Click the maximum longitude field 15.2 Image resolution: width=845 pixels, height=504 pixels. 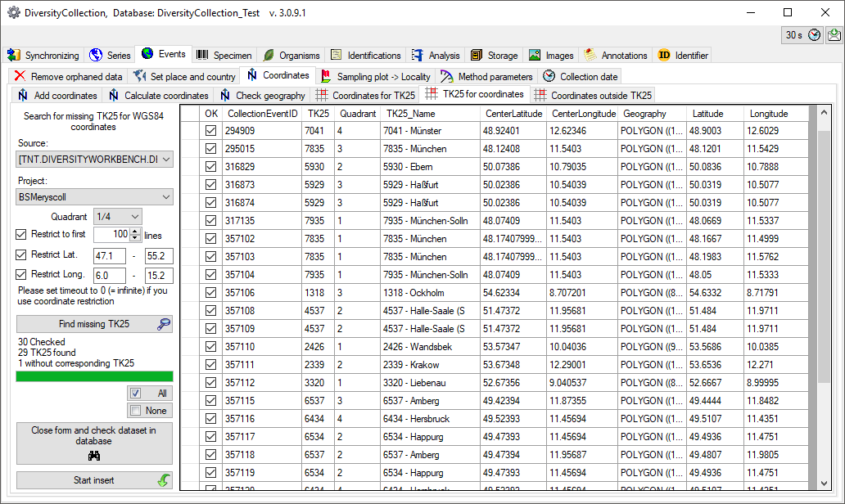tap(159, 276)
